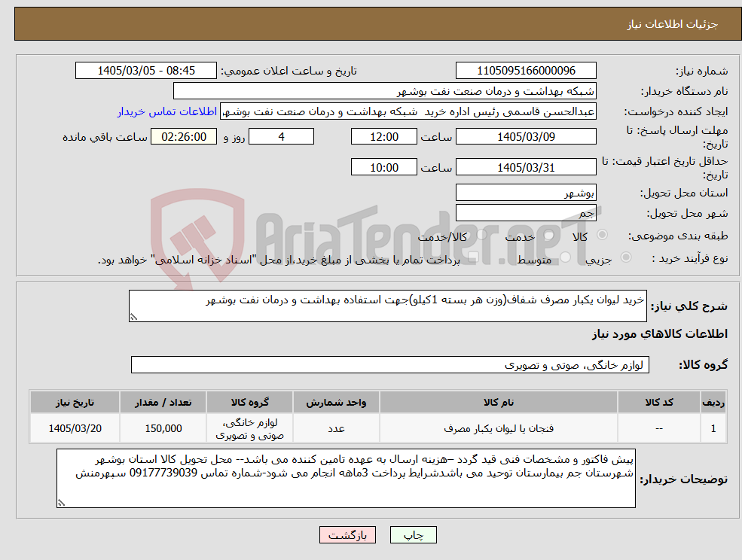Click the چاپ (print) button
This screenshot has height=560, width=742.
[413, 535]
